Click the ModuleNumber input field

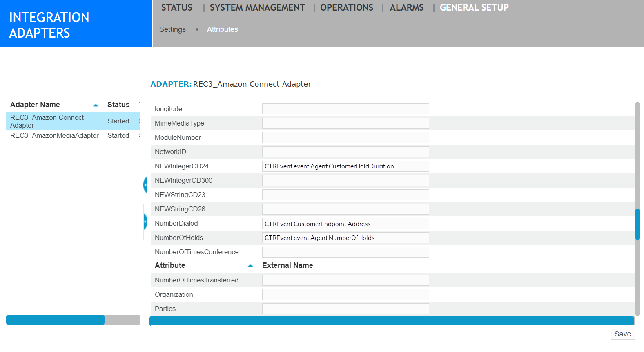click(x=345, y=137)
